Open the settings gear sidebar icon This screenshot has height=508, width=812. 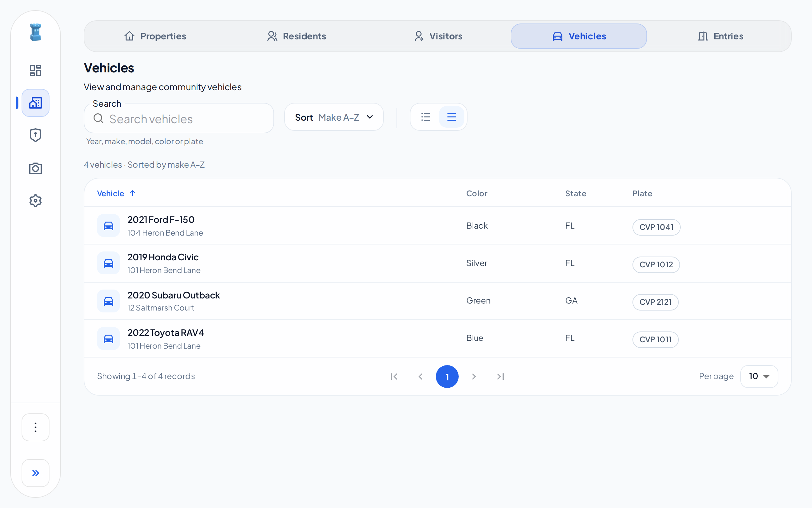click(36, 201)
